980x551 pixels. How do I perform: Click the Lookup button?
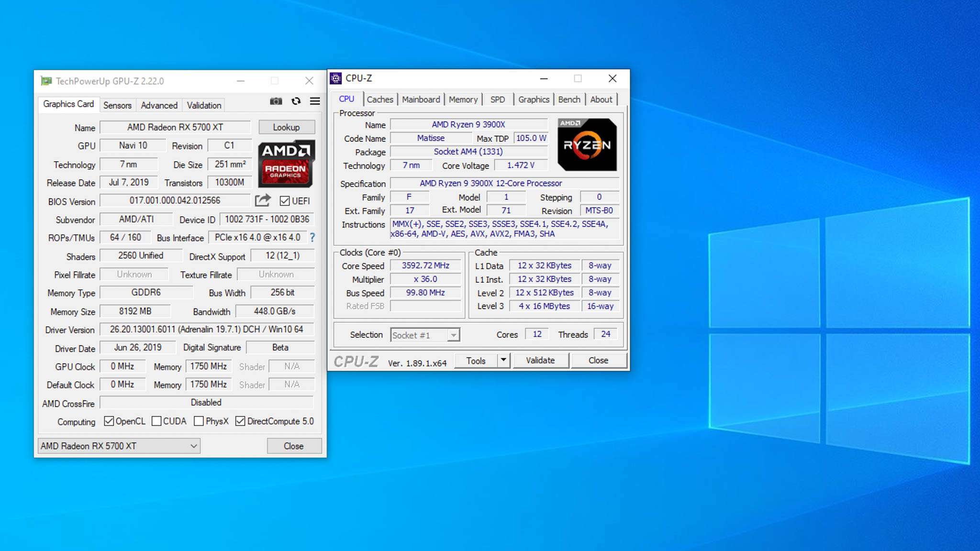(286, 127)
